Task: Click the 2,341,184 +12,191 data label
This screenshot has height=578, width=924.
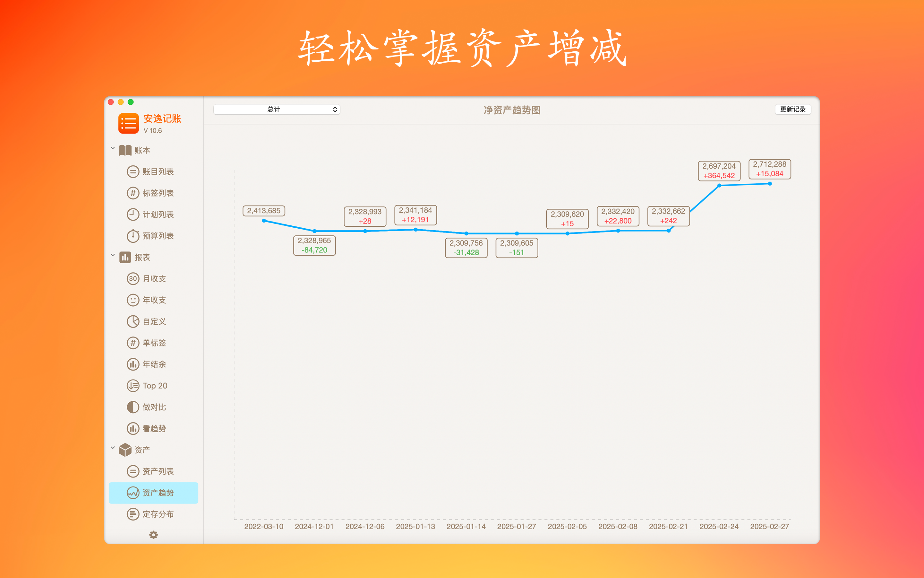Action: [x=415, y=215]
